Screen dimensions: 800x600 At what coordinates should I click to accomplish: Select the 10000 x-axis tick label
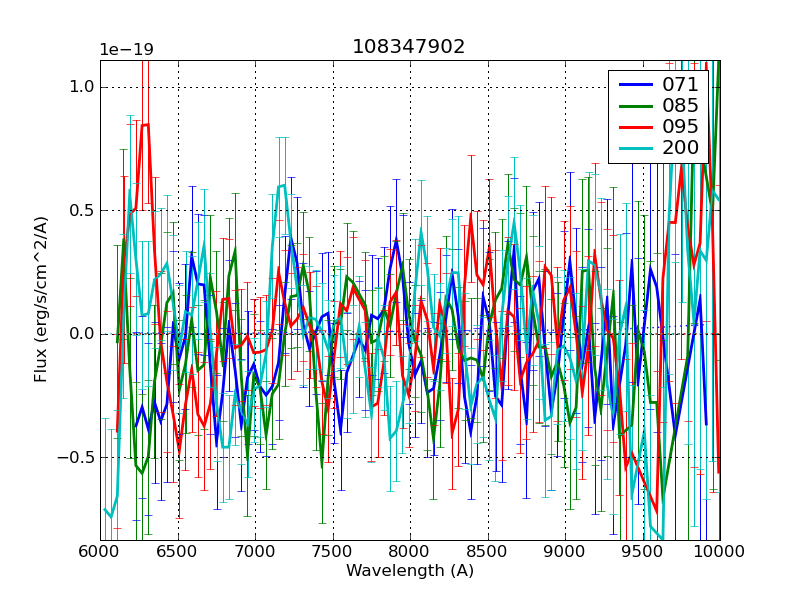point(719,551)
